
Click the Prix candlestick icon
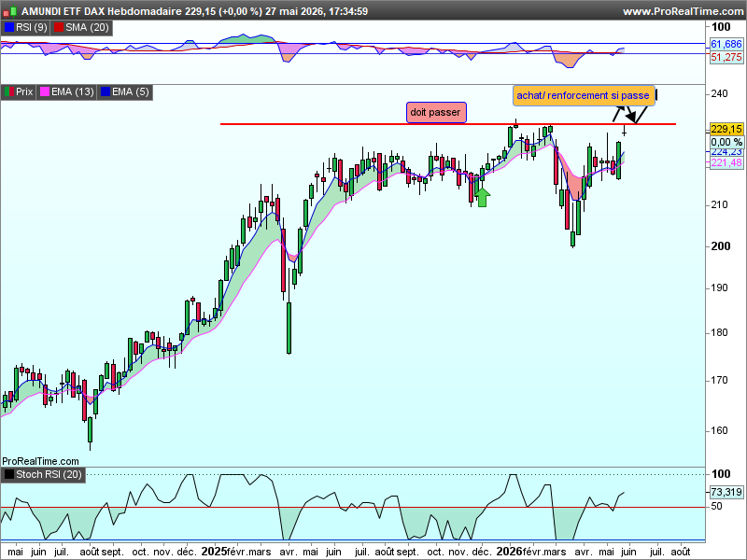(9, 91)
